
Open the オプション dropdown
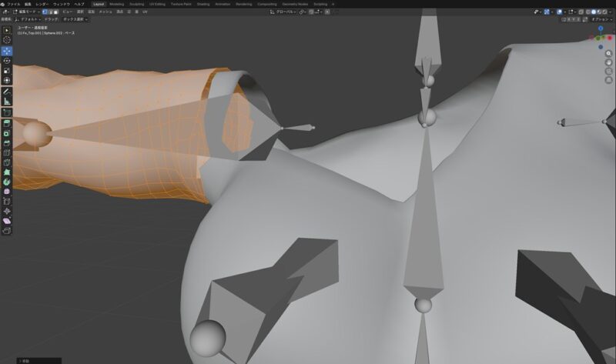point(601,19)
